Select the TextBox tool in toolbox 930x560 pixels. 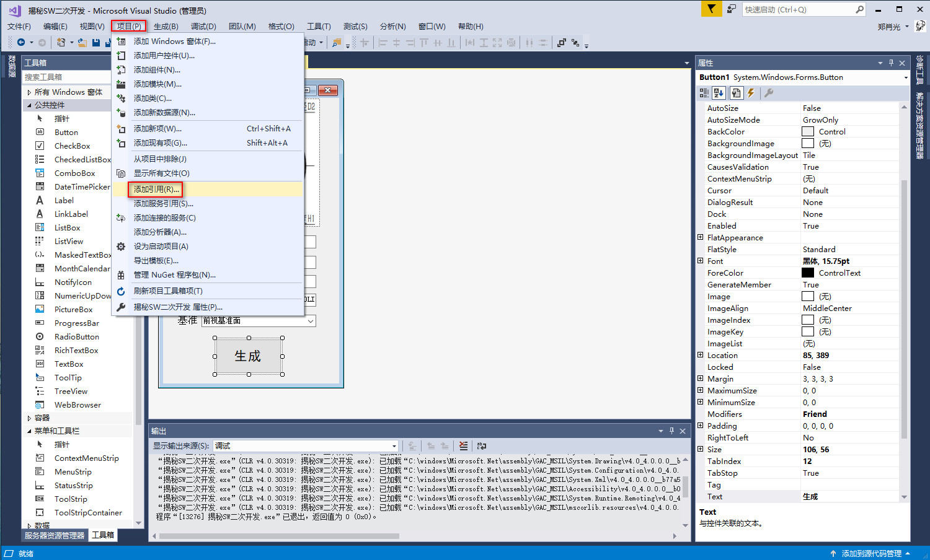point(68,364)
